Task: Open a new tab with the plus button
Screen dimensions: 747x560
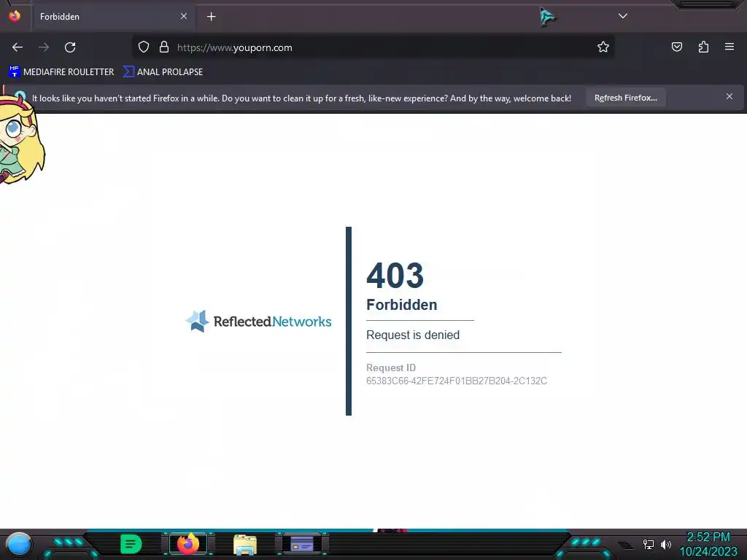Action: click(x=211, y=17)
